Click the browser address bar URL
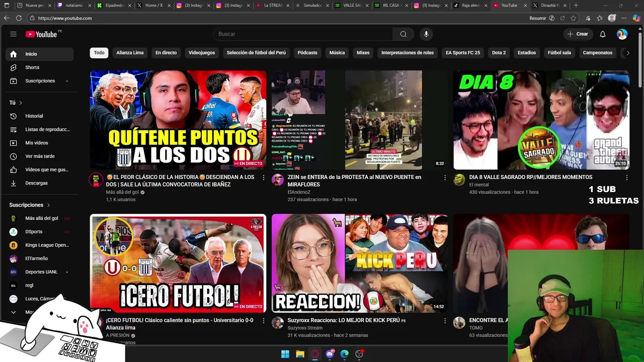This screenshot has width=644, height=362. click(x=65, y=18)
